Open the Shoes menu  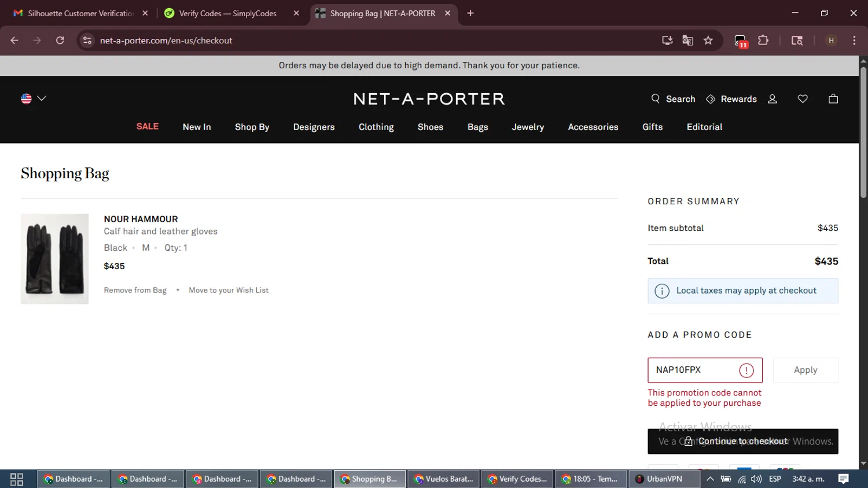tap(431, 127)
